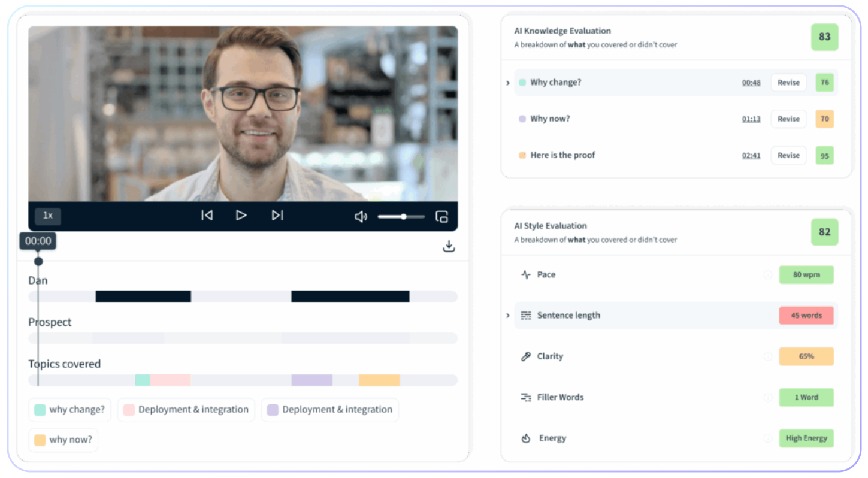This screenshot has width=868, height=478.
Task: Open info icon next to Clarity
Action: tap(768, 356)
